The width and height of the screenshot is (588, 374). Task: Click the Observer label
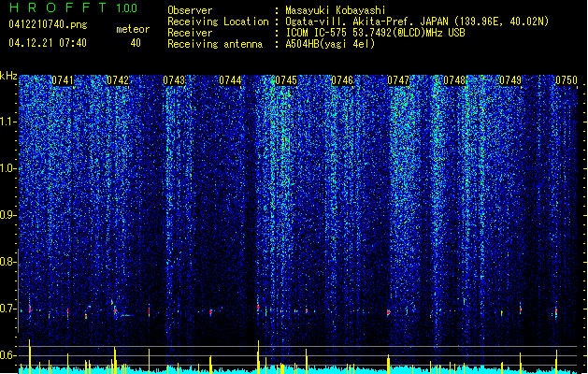190,10
